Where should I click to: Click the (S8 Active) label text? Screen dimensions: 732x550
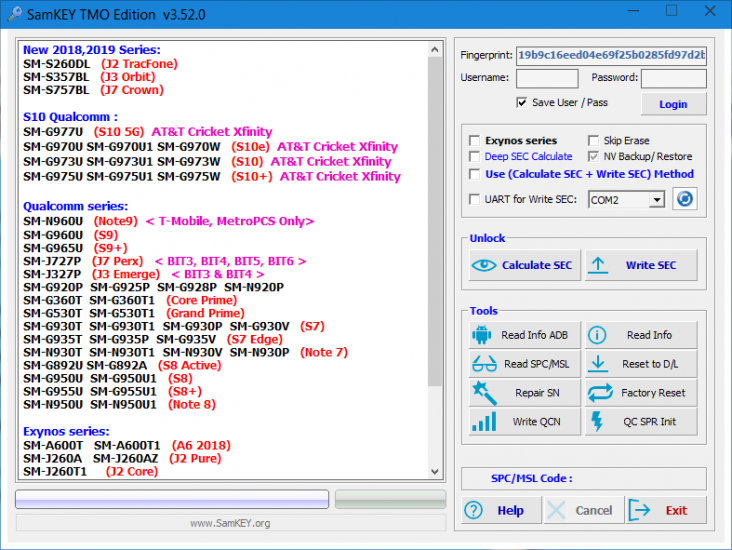[x=189, y=365]
